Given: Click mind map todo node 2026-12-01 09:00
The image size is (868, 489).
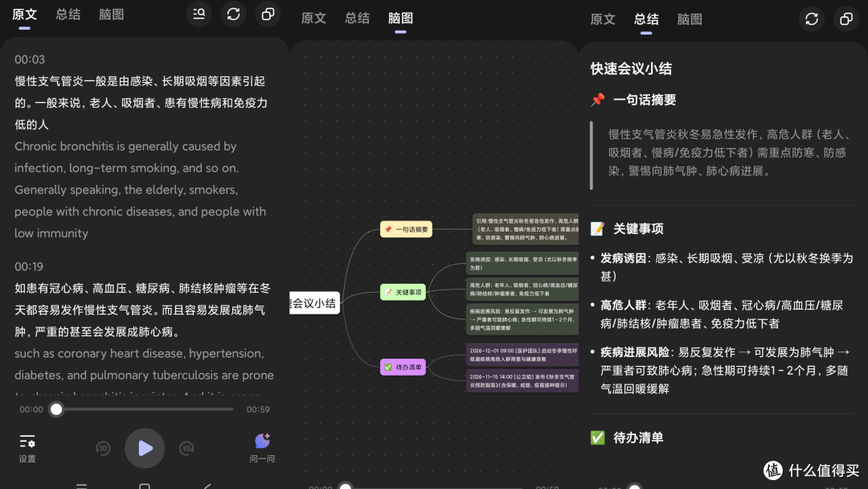Looking at the screenshot, I should (522, 355).
